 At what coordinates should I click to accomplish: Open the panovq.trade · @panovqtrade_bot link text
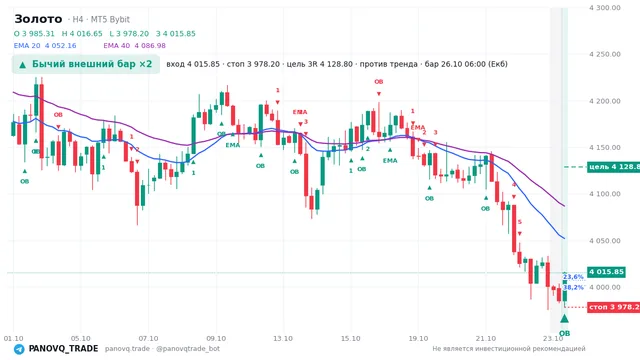[x=162, y=349]
